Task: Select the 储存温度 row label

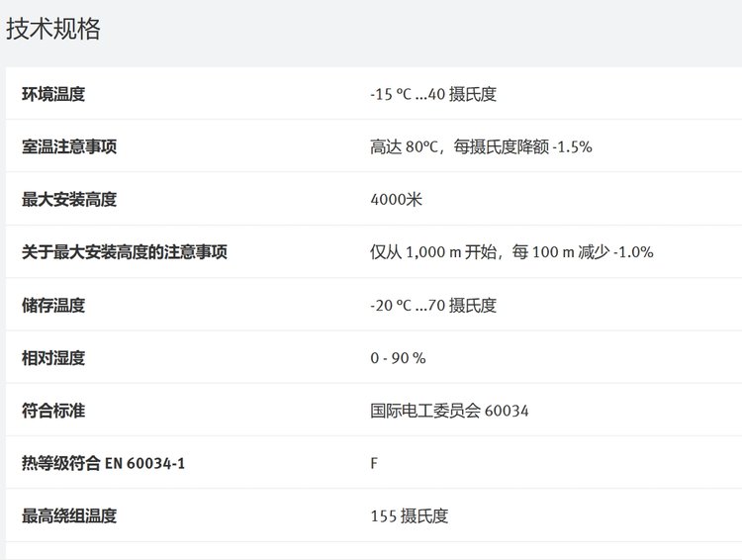Action: click(x=53, y=306)
